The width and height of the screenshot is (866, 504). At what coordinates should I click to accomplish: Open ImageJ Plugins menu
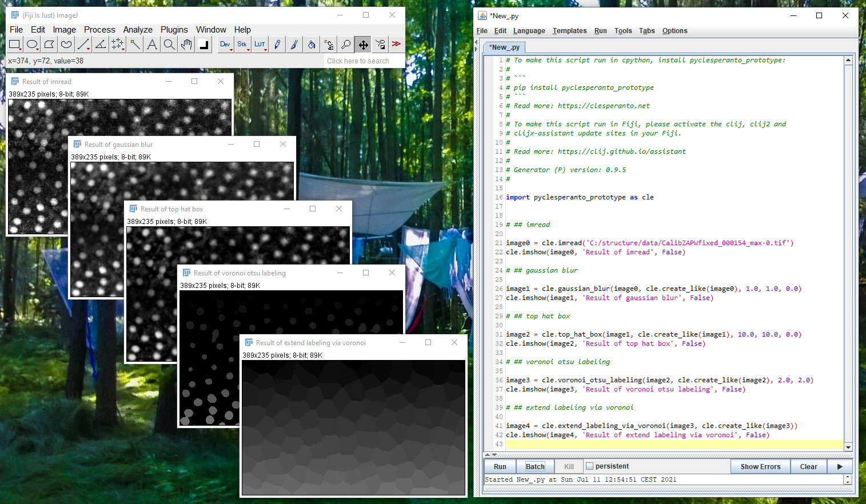[174, 30]
